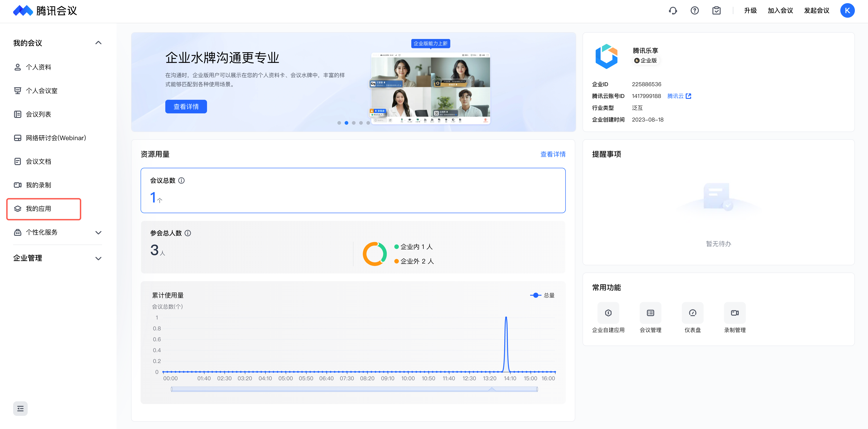Click the 企业自建应用 shortcut icon

(608, 313)
